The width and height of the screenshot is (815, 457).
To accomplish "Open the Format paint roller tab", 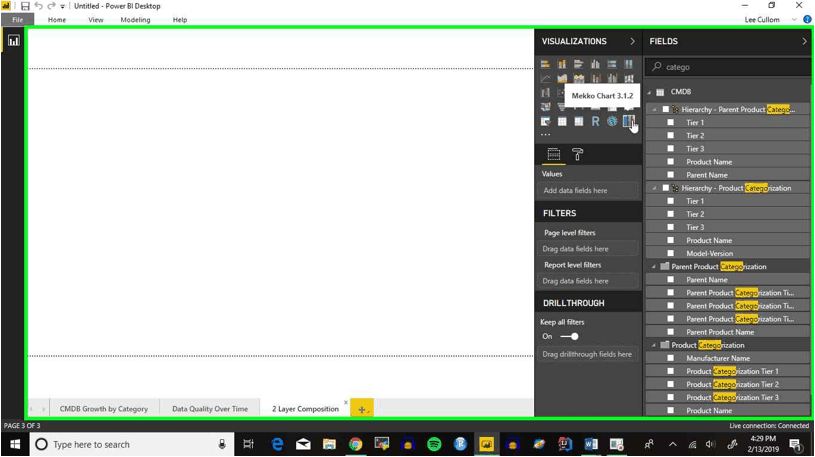I will 577,154.
